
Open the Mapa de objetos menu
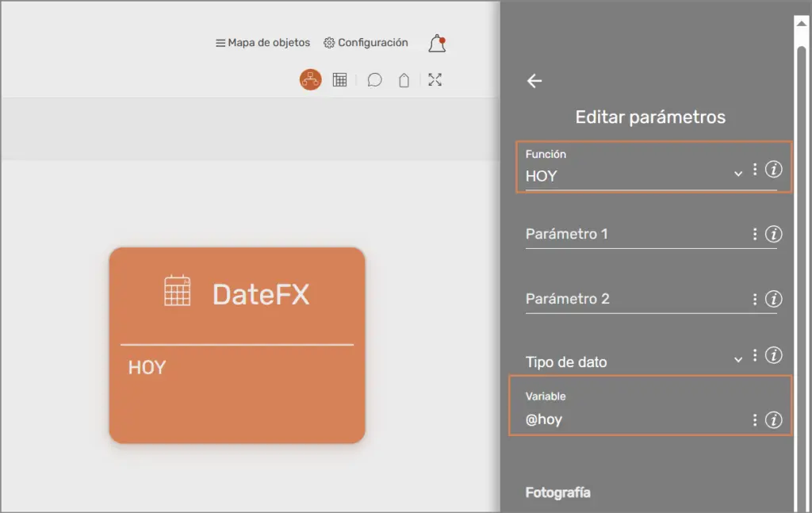coord(262,42)
